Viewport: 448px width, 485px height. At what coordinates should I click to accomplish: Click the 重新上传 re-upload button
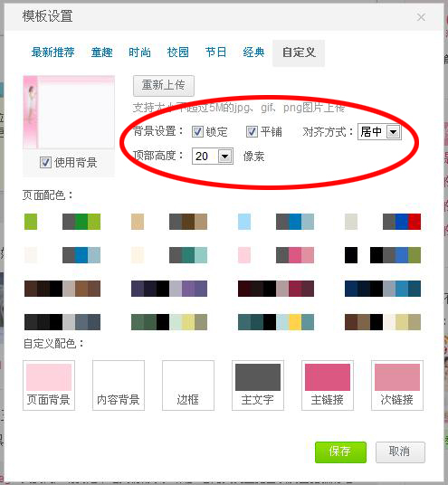point(164,86)
